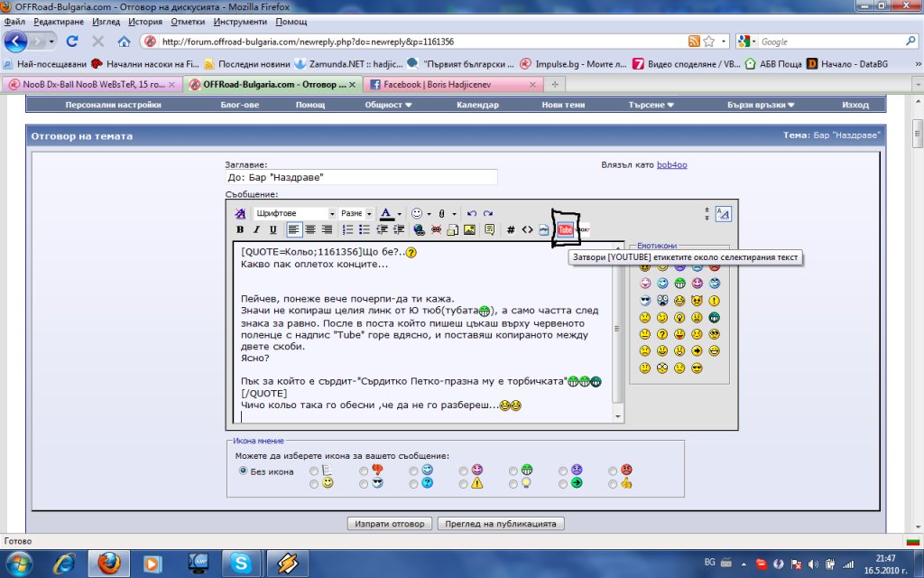Image resolution: width=924 pixels, height=578 pixels.
Task: Open the Отметки menu in Firefox
Action: point(188,21)
